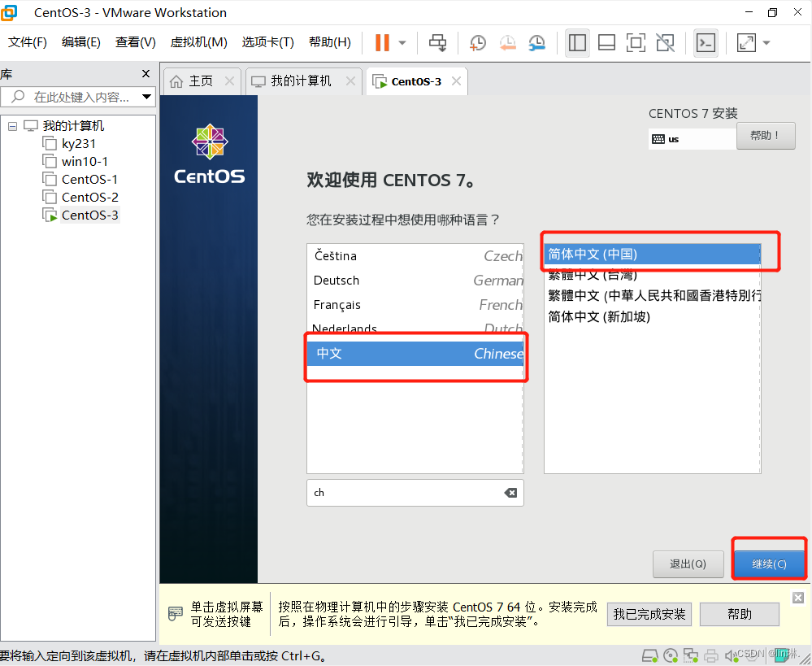The width and height of the screenshot is (812, 666).
Task: Click the 帮助! button in installer
Action: click(x=766, y=135)
